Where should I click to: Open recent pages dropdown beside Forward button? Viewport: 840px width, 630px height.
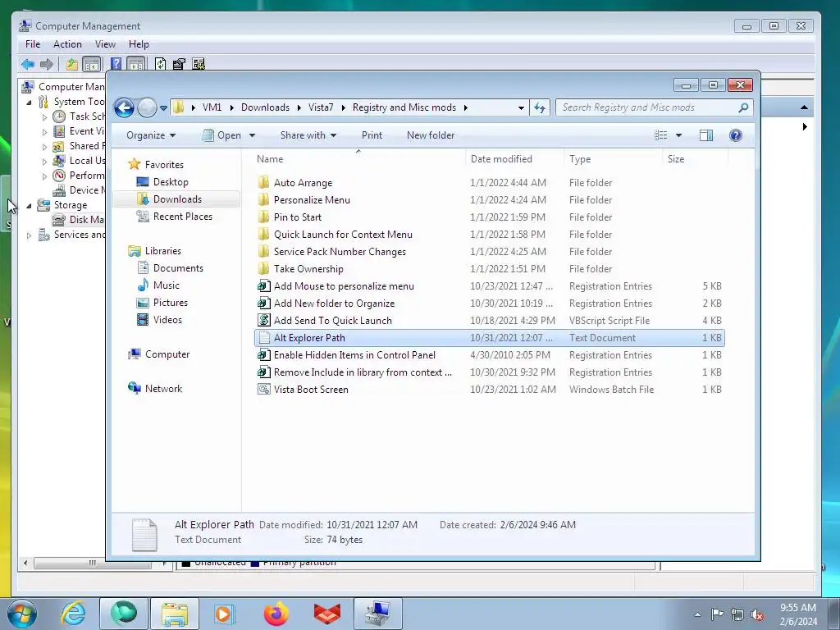coord(163,107)
